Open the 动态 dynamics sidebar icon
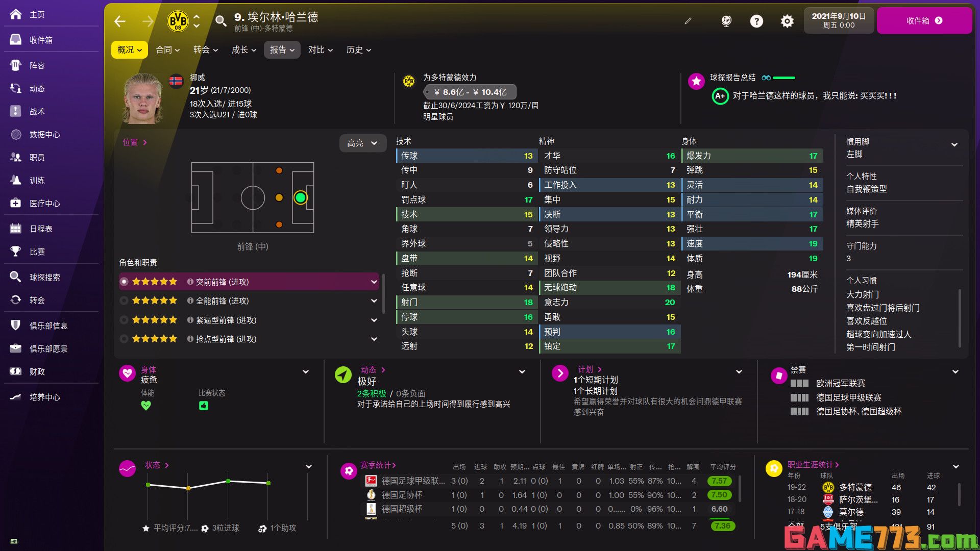This screenshot has height=551, width=980. tap(16, 88)
